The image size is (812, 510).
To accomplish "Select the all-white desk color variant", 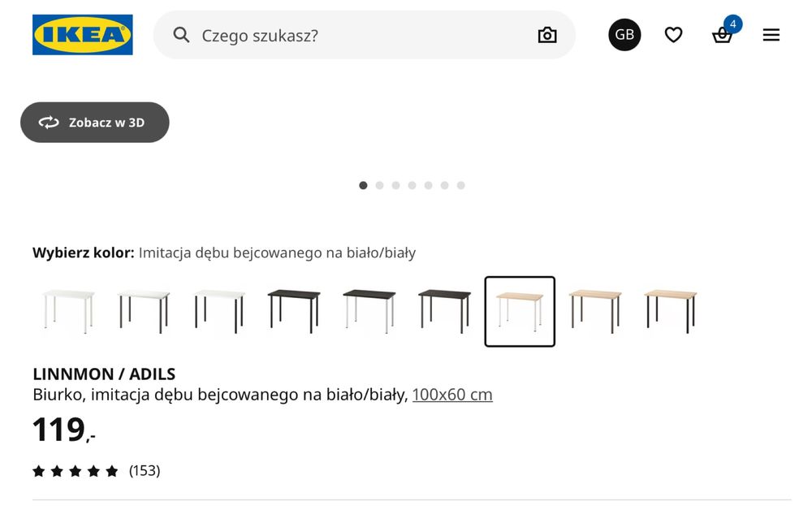I will click(x=67, y=311).
